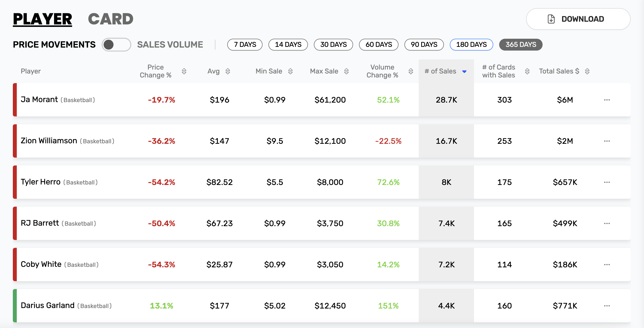
Task: Sort by Price Change % arrows
Action: point(184,72)
